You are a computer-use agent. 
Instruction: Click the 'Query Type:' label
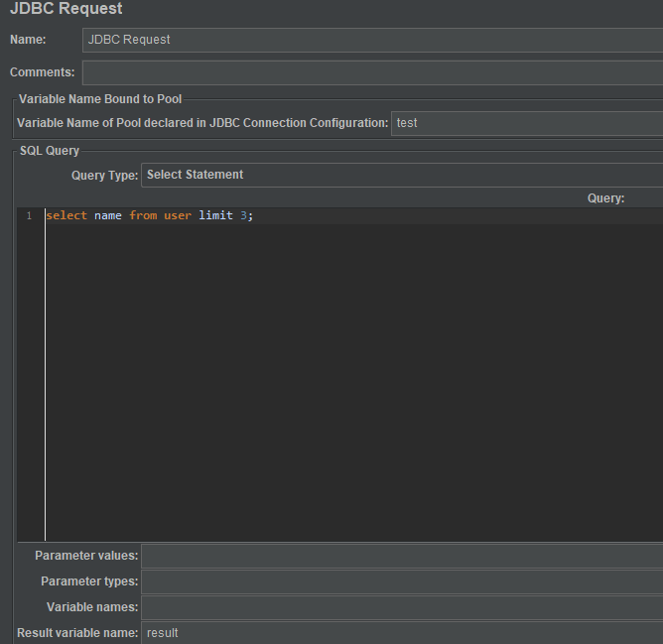coord(103,175)
